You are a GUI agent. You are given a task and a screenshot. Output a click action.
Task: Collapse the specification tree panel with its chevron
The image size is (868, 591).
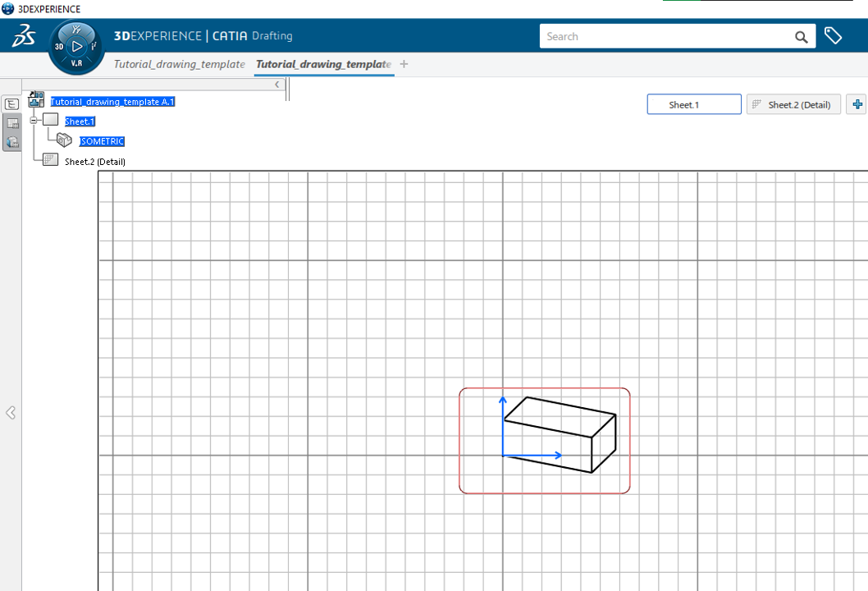276,84
